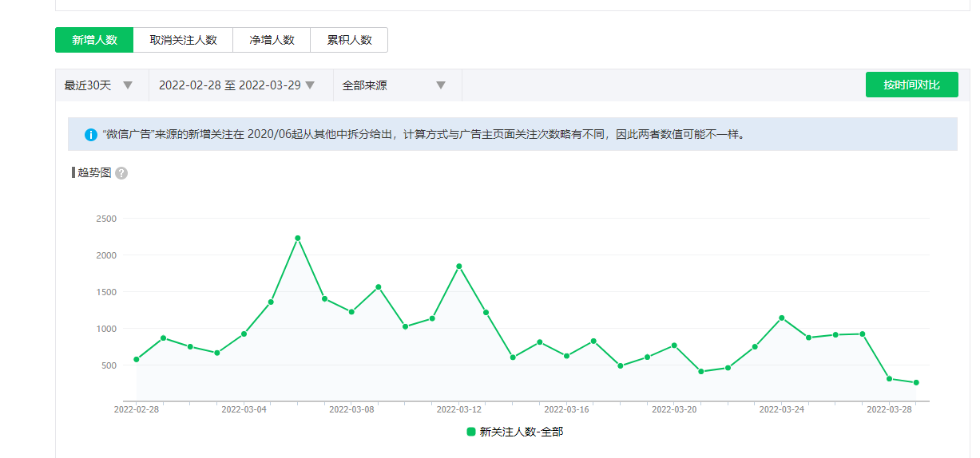This screenshot has height=458, width=980.
Task: Open the date range 2022-02-28 至 2022-03-29 picker
Action: coord(241,85)
